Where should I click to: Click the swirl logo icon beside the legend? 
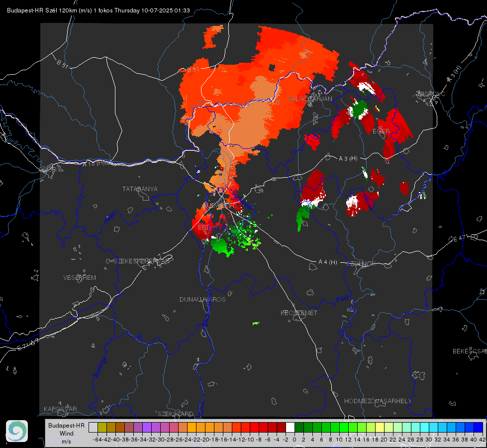click(x=17, y=431)
